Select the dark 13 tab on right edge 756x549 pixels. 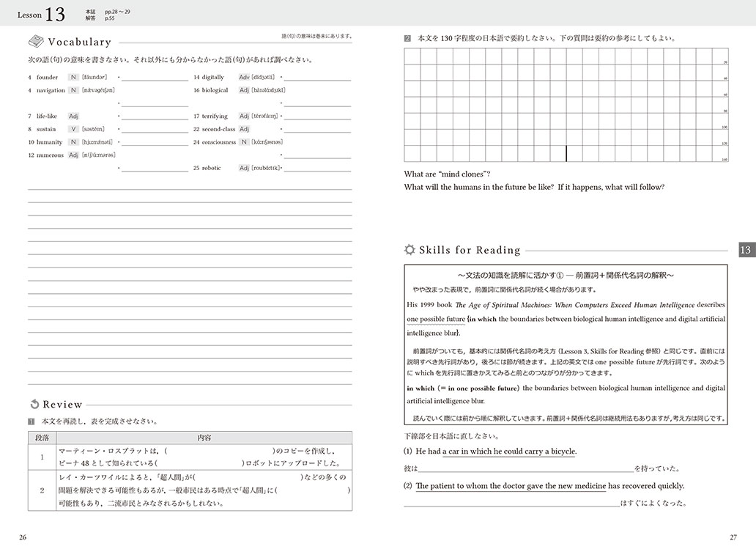(x=747, y=250)
